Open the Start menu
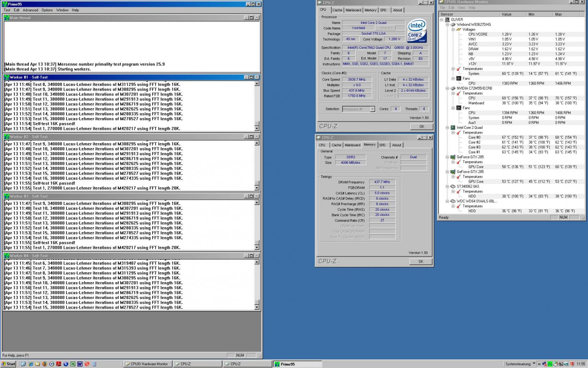This screenshot has height=368, width=588. click(9, 364)
